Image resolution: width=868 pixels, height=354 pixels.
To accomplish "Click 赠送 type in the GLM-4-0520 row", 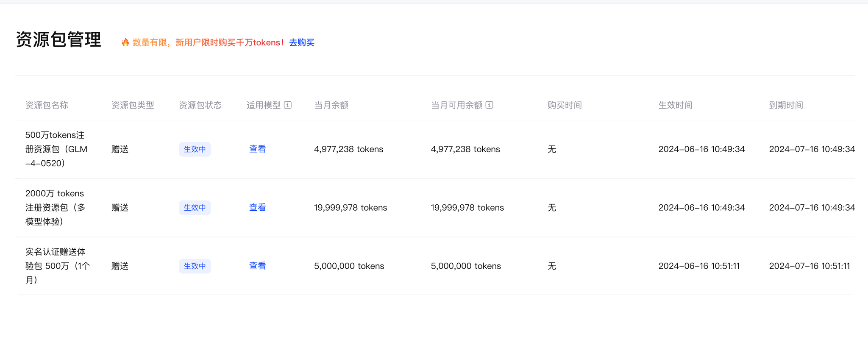I will tap(120, 149).
